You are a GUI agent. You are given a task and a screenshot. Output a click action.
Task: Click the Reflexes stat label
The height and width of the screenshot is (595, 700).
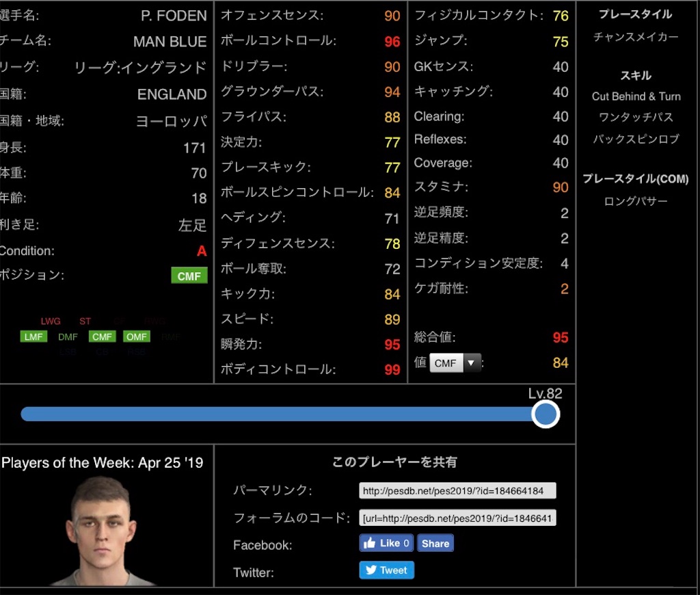pos(440,140)
